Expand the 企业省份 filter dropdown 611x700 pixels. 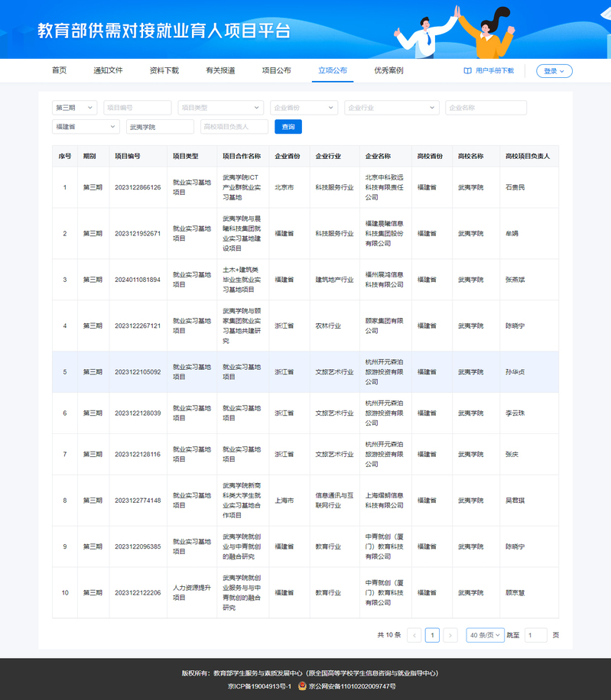[304, 108]
